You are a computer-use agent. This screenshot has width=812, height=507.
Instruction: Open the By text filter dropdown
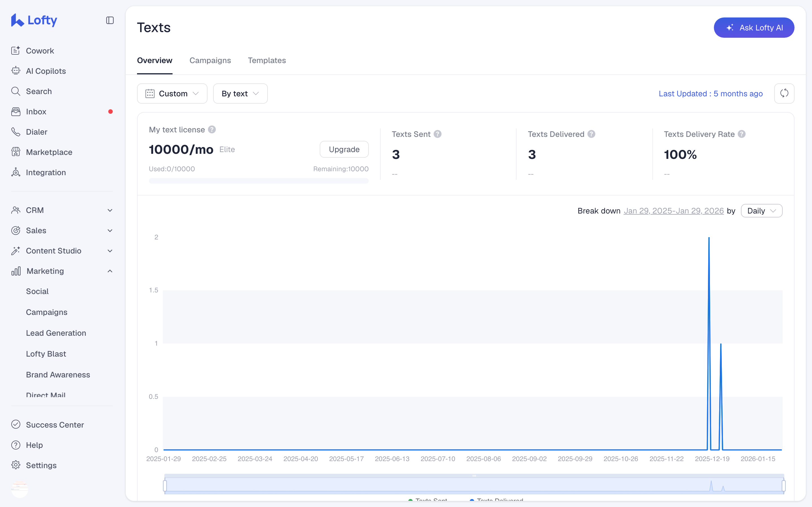[x=240, y=94]
